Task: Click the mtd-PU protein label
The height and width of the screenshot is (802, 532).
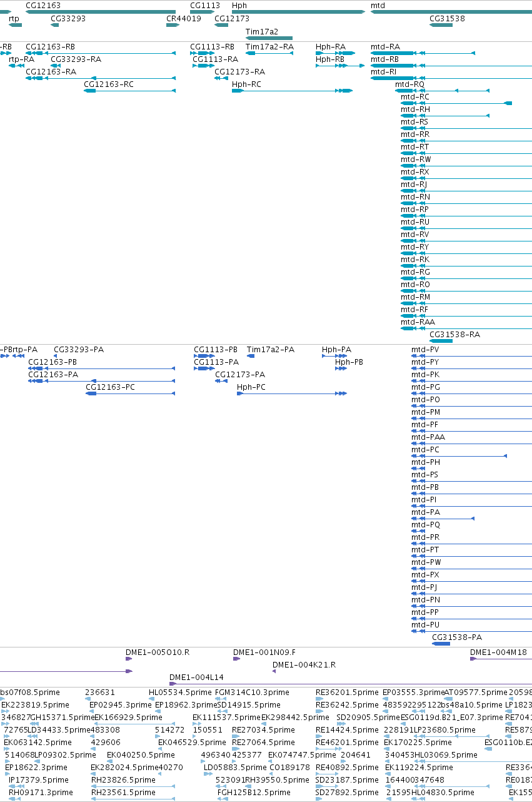Action: pyautogui.click(x=425, y=625)
